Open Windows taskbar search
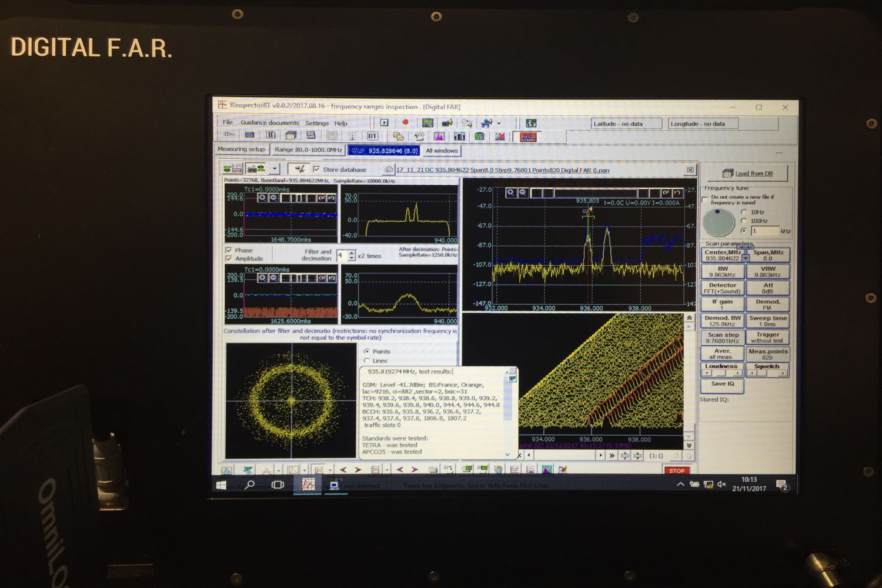882x588 pixels. pyautogui.click(x=249, y=485)
